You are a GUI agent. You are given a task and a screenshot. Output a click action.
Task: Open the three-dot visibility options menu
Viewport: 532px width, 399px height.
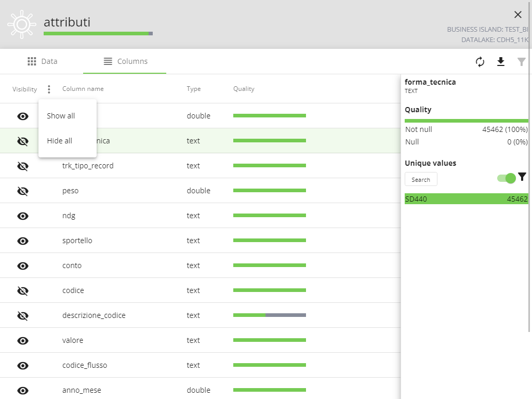click(49, 89)
